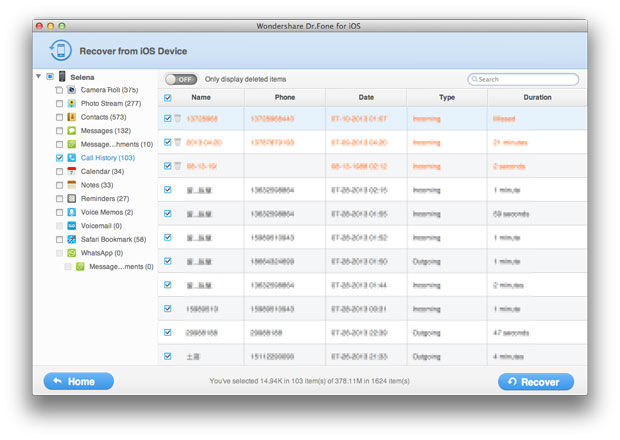
Task: Check the Contacts (573) checkbox
Action: (x=59, y=117)
